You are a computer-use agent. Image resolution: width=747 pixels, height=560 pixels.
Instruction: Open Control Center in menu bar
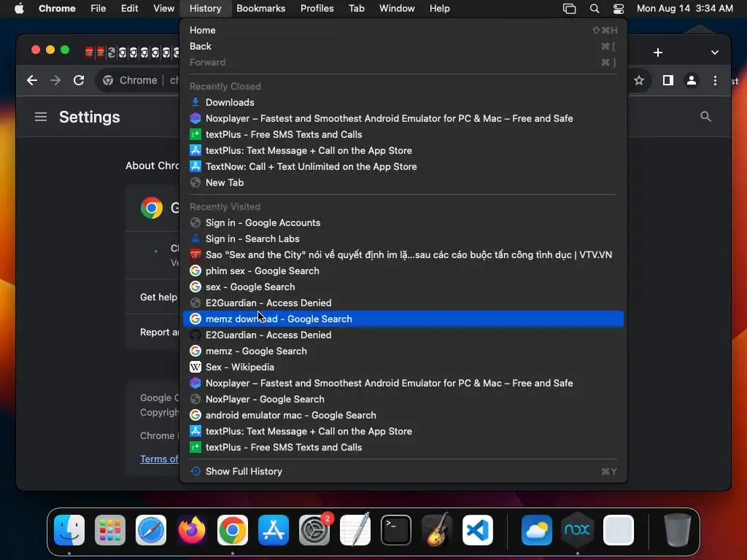click(619, 9)
